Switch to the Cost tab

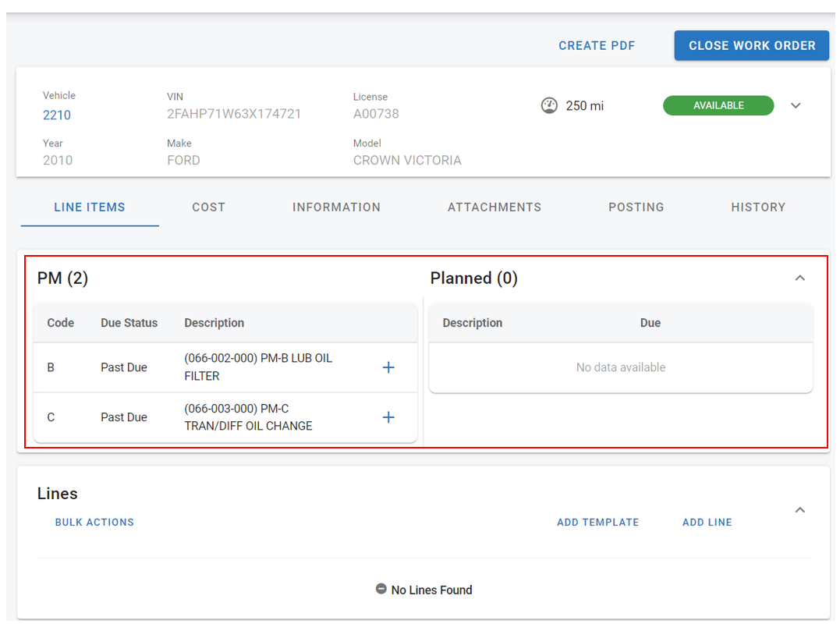pos(208,207)
